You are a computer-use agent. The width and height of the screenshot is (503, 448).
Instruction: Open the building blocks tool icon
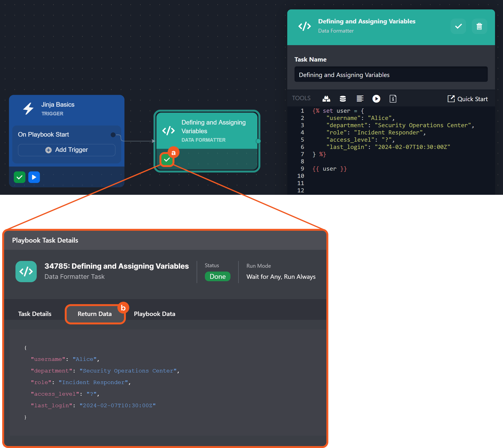(326, 99)
